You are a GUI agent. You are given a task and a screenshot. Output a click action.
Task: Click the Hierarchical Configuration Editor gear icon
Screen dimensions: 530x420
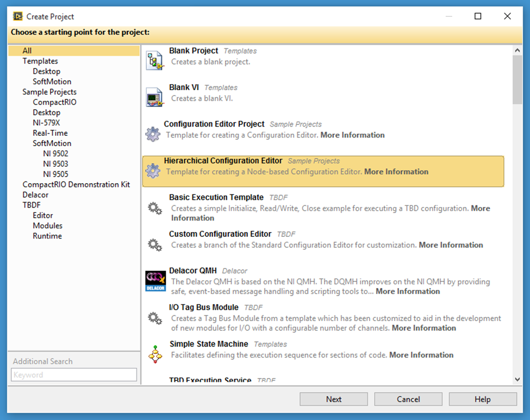point(153,171)
